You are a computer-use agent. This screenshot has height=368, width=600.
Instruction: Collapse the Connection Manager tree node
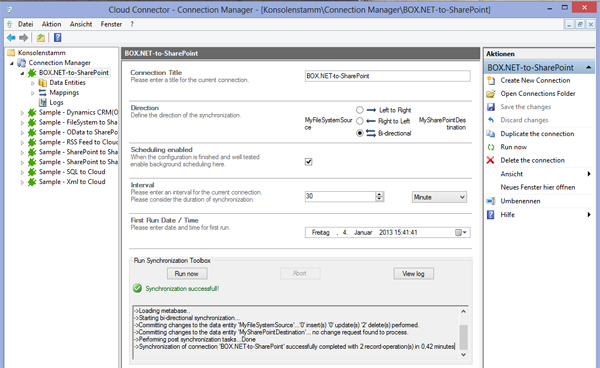[x=11, y=63]
